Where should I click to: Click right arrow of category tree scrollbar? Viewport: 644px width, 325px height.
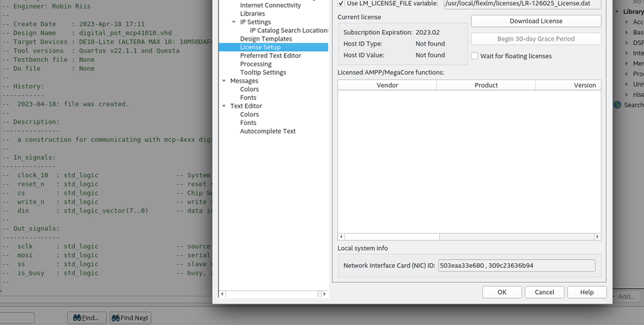coord(325,294)
